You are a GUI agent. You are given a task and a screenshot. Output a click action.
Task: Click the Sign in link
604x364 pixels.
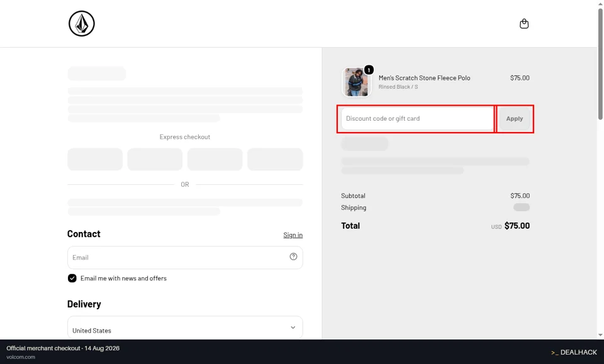(293, 234)
